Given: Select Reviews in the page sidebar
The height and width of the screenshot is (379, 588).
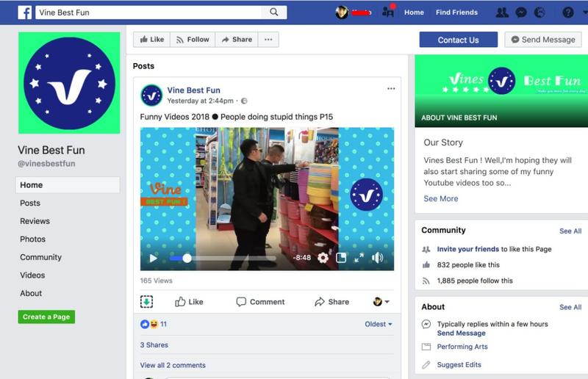Looking at the screenshot, I should 35,221.
